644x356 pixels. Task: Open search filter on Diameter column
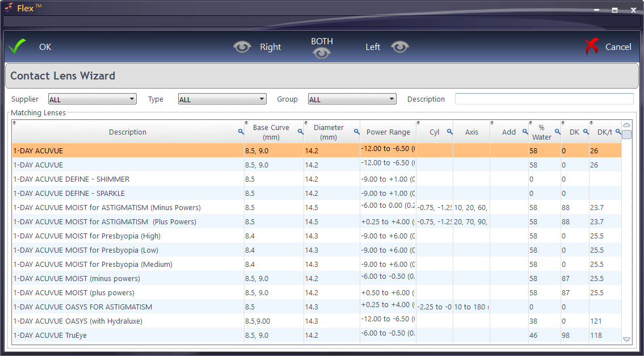[357, 131]
